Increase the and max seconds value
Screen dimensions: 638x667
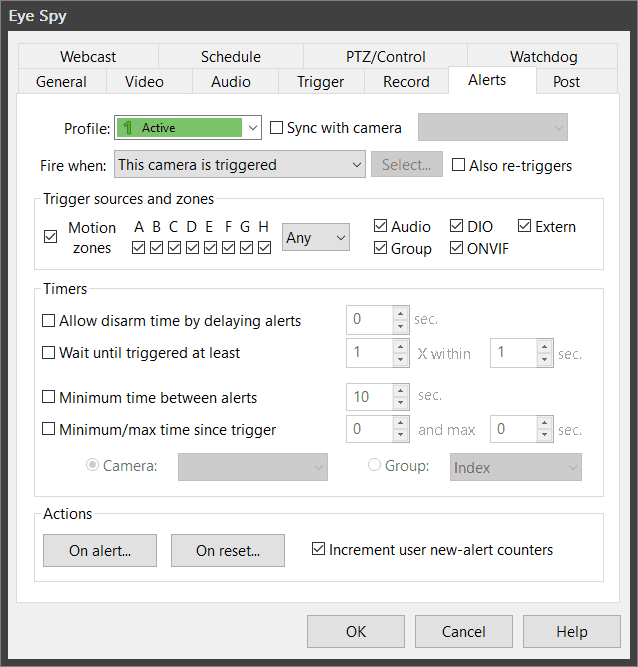[x=544, y=422]
